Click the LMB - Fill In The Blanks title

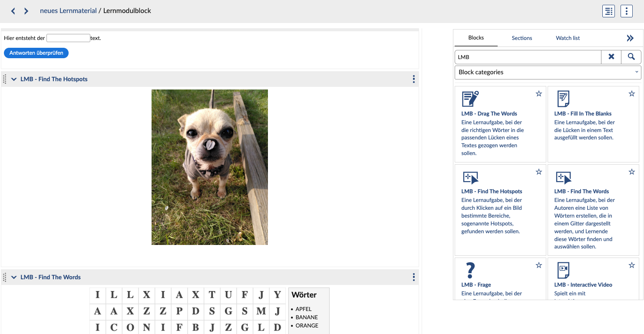583,114
